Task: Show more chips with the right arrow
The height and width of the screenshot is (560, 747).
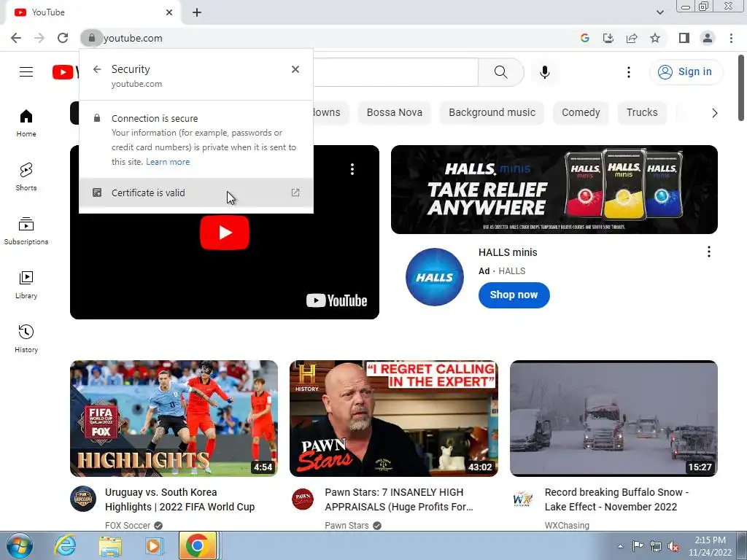Action: tap(714, 113)
